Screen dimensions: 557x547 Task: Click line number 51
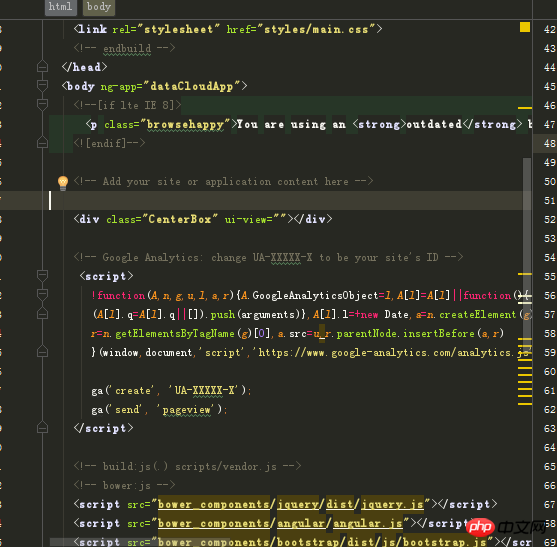[549, 200]
